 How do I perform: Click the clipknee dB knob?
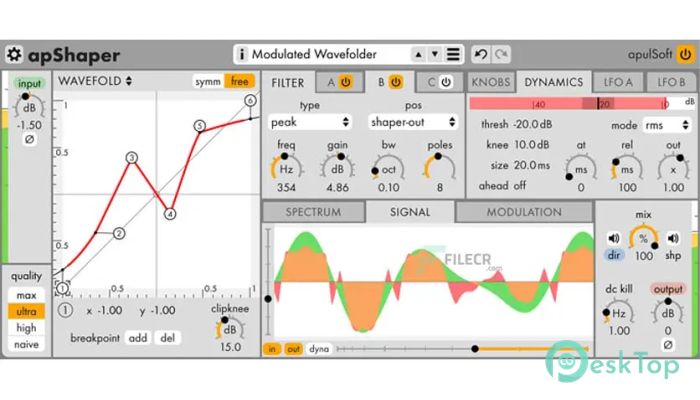tap(229, 329)
